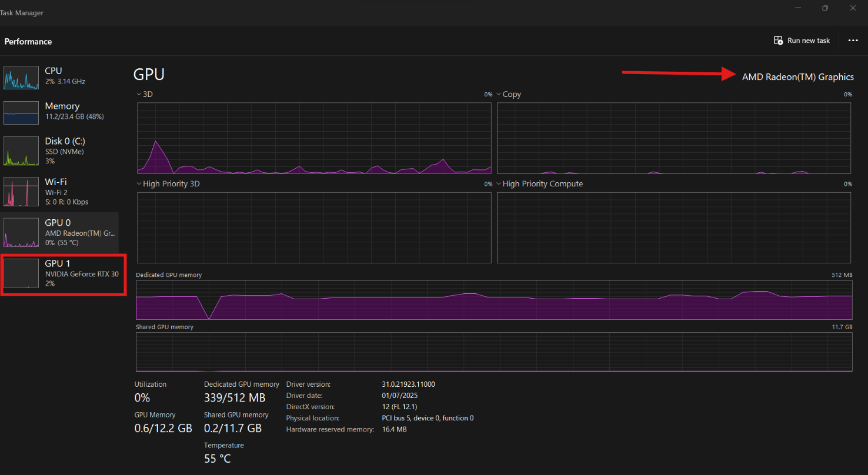Expand the High Priority 3D dropdown

pos(139,184)
